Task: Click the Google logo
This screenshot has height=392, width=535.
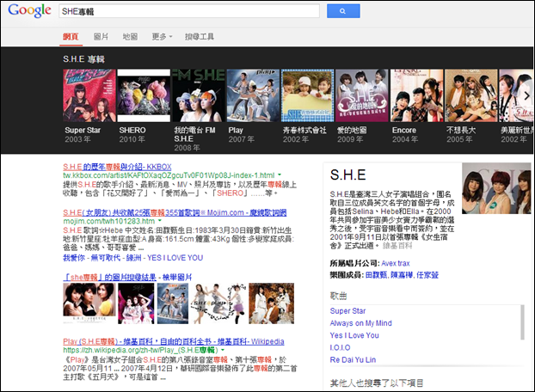Action: [29, 11]
